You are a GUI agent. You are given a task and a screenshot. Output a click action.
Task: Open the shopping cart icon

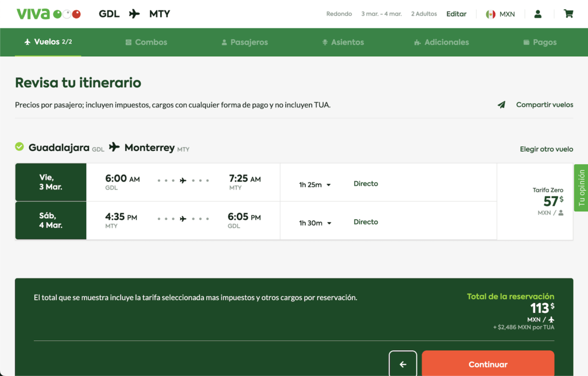click(568, 14)
